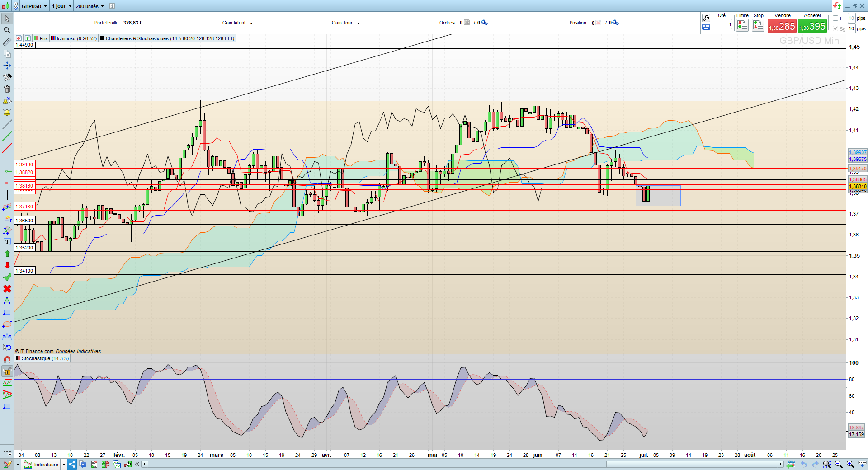Click the undo arrow icon
868x470 pixels.
pyautogui.click(x=803, y=464)
